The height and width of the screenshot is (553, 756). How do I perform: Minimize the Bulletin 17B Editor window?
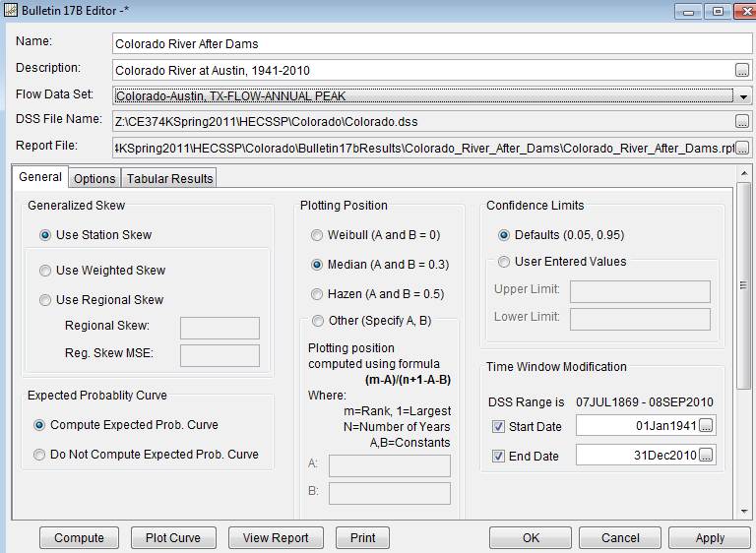(688, 11)
